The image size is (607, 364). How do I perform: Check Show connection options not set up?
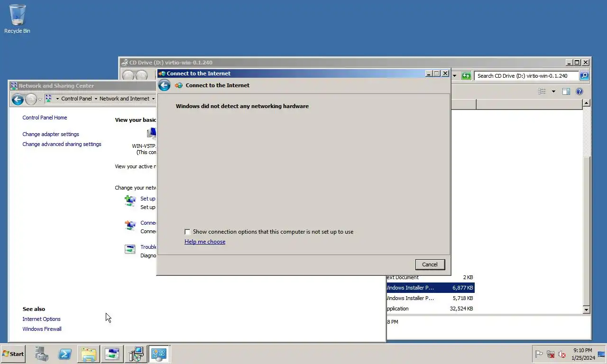pos(187,232)
